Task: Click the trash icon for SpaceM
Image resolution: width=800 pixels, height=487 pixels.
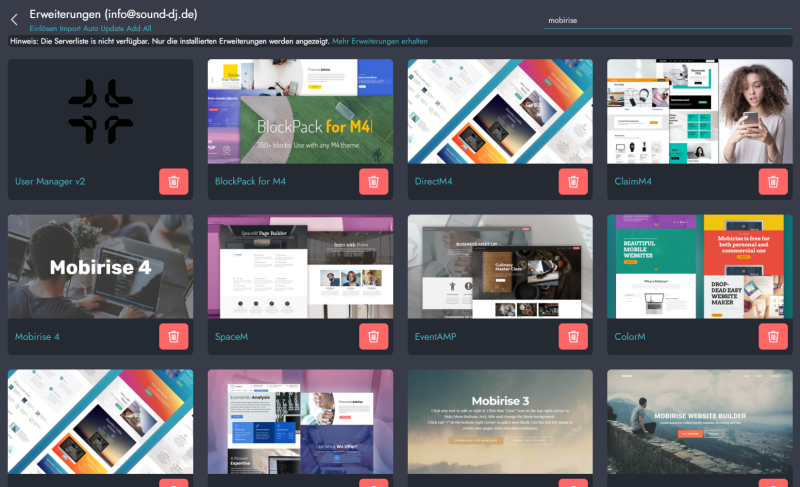Action: [x=373, y=337]
